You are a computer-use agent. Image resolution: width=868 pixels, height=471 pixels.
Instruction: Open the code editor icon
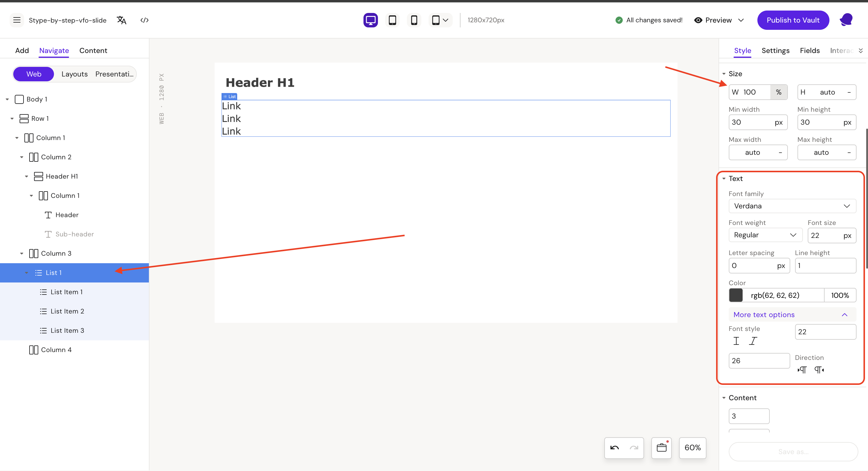click(144, 20)
